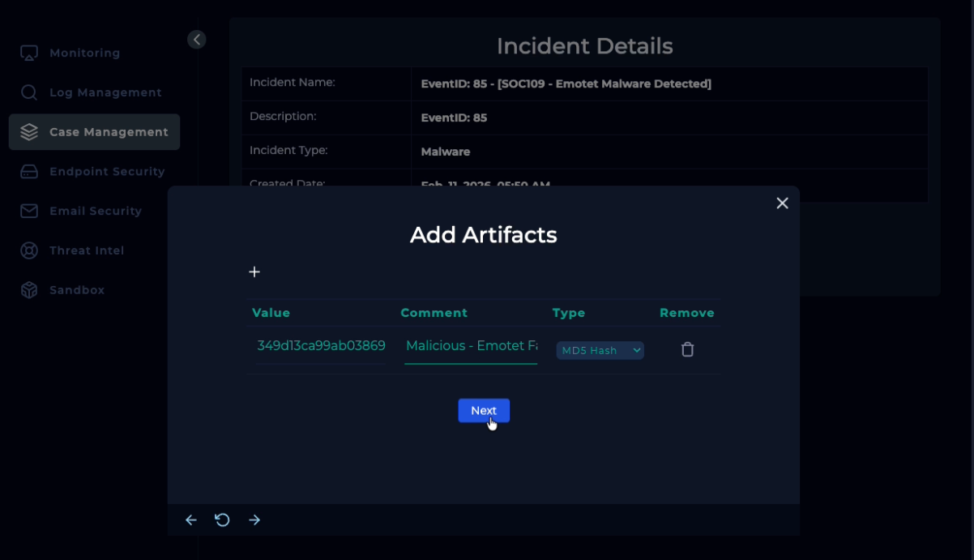Click the Sandbox cube icon

[29, 290]
